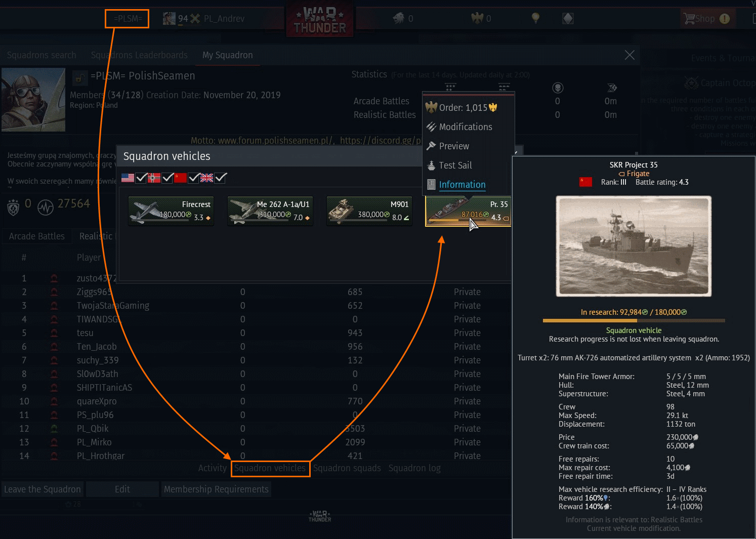
Task: Click the silver lions currency icon
Action: pyautogui.click(x=399, y=19)
